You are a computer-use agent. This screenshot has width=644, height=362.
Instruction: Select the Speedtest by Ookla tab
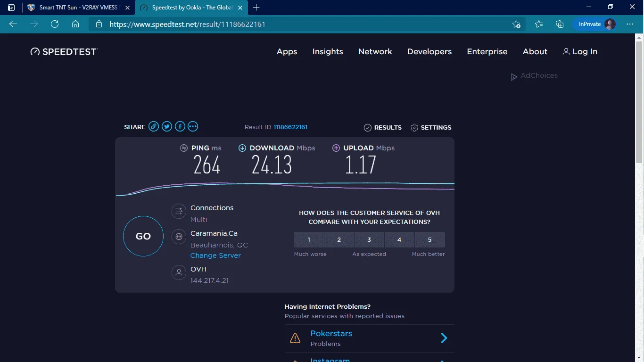(192, 8)
